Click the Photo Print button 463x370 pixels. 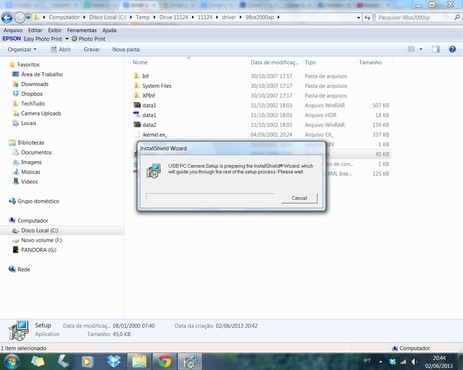[88, 39]
